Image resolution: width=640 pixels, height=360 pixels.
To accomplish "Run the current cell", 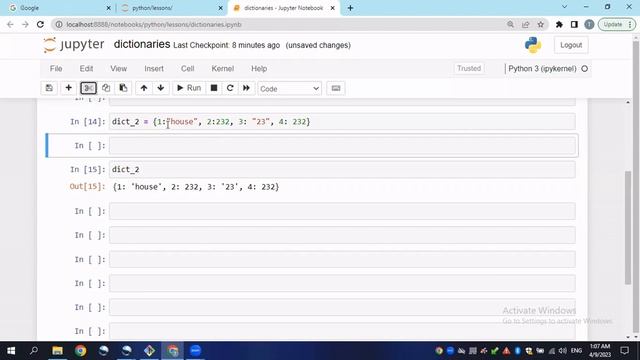I will [189, 88].
